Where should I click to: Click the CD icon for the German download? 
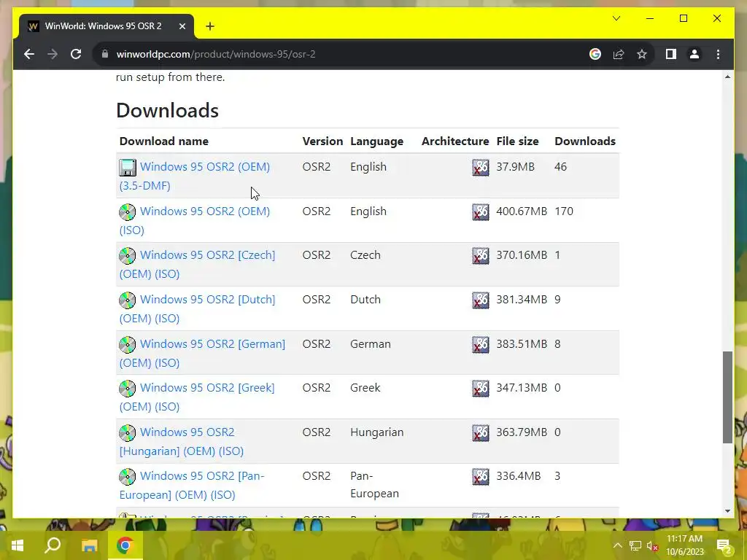click(127, 344)
